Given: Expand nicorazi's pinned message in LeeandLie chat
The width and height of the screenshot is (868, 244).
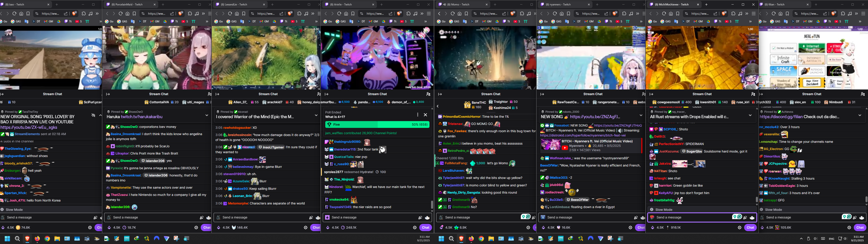Looking at the screenshot, I should click(x=316, y=115).
